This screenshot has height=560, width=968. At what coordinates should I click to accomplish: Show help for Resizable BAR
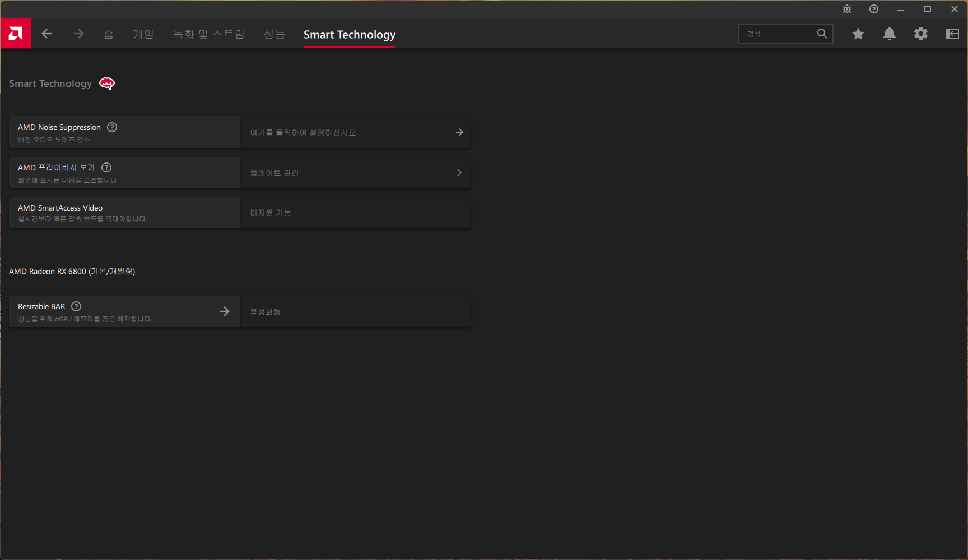[76, 306]
